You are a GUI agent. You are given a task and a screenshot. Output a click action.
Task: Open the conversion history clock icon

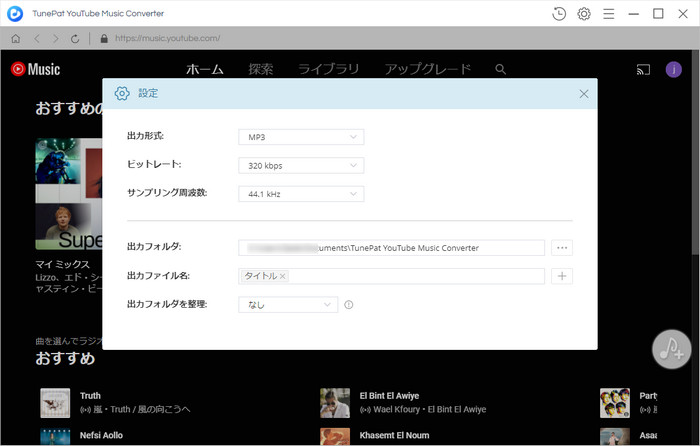558,14
